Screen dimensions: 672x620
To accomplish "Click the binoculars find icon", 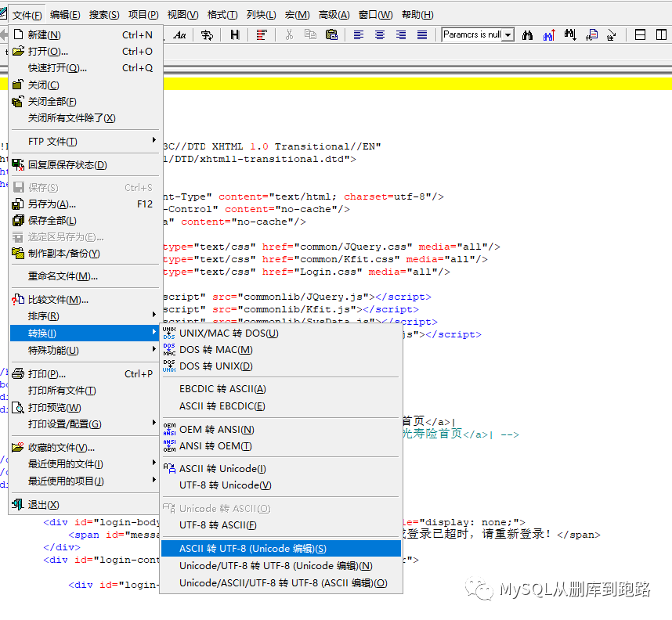I will [x=528, y=34].
